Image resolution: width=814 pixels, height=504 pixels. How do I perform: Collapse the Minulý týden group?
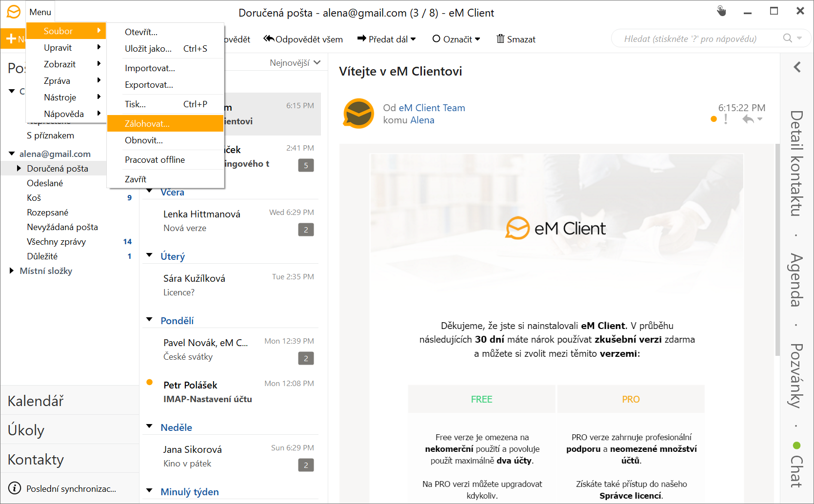click(x=149, y=490)
